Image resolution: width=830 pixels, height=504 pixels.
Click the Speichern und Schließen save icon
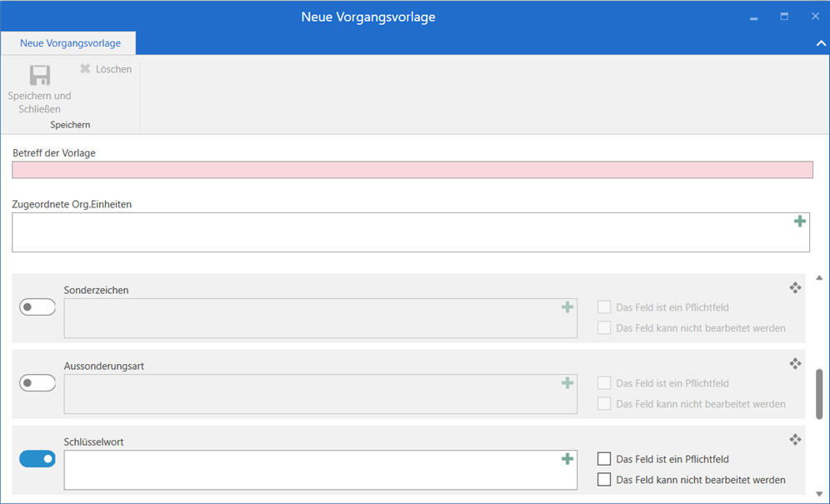[40, 76]
